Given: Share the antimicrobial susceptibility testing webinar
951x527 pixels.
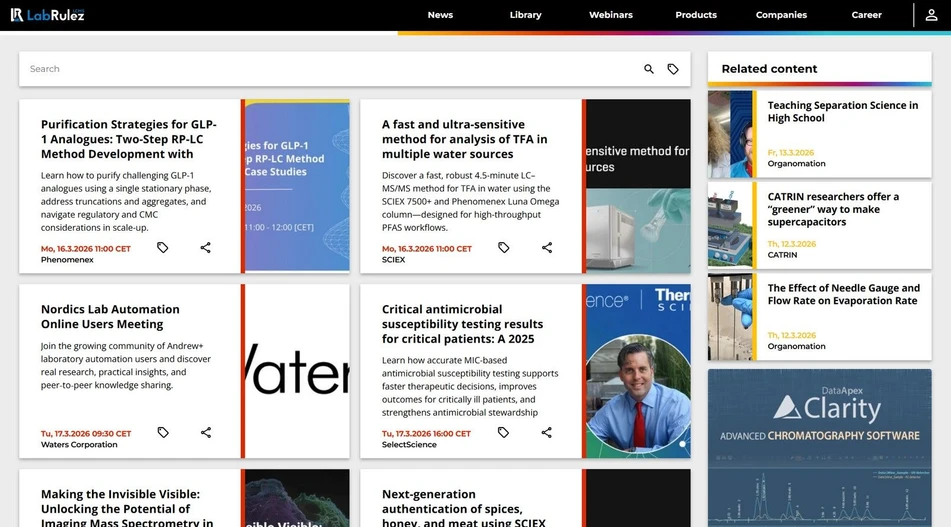Looking at the screenshot, I should pos(547,433).
